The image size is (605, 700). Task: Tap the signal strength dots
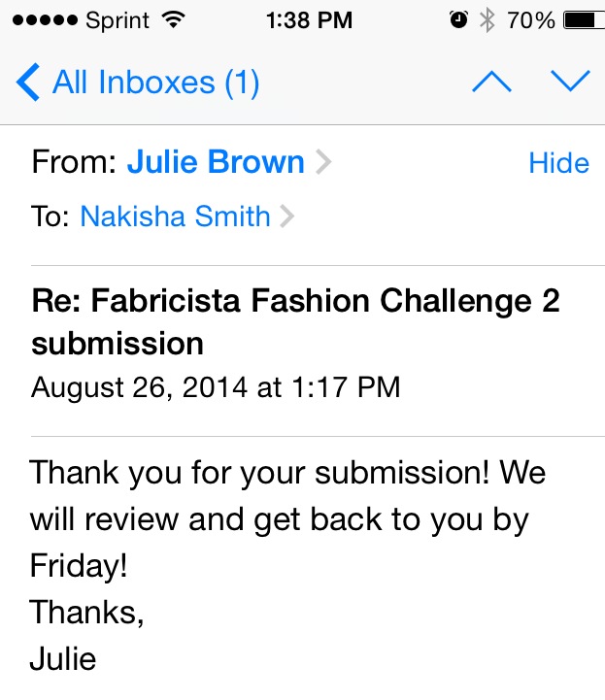[45, 20]
